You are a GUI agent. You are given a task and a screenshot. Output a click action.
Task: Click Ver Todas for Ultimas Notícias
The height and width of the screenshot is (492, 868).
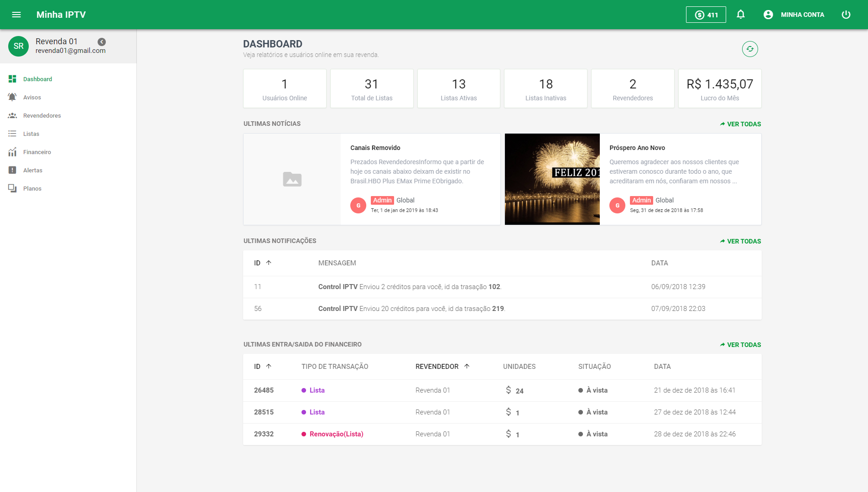click(x=740, y=124)
